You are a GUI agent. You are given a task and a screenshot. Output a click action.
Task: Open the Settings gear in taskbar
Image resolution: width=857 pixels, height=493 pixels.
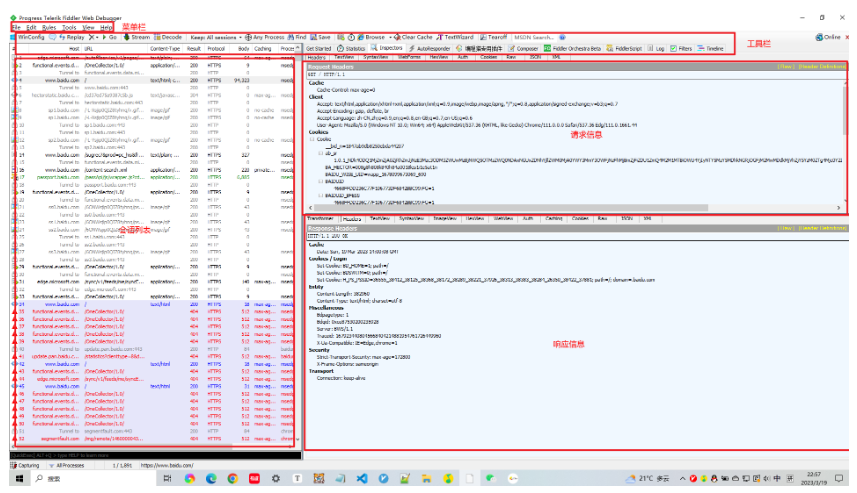276,479
